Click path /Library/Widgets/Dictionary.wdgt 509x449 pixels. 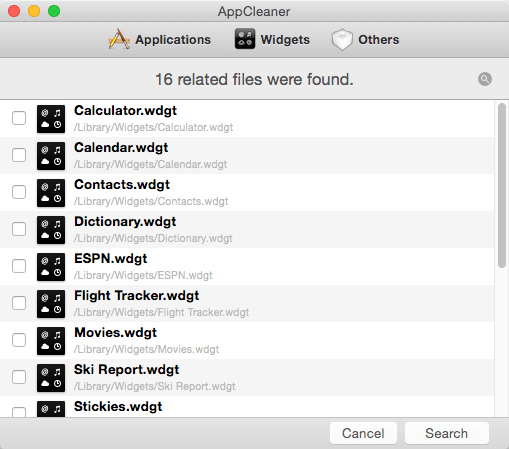pos(153,238)
